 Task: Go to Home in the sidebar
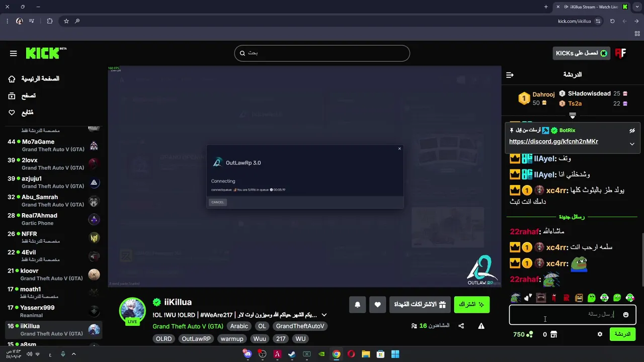click(x=34, y=79)
